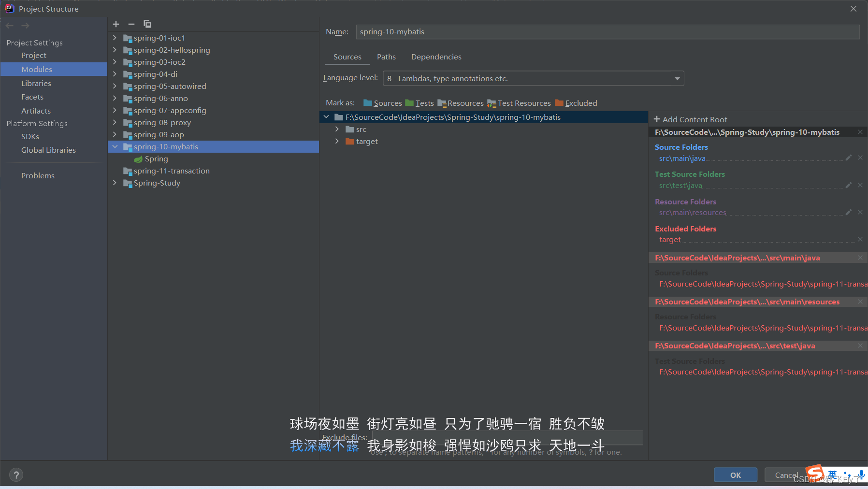Click the Exclude files input field
Image resolution: width=868 pixels, height=489 pixels.
coord(507,438)
